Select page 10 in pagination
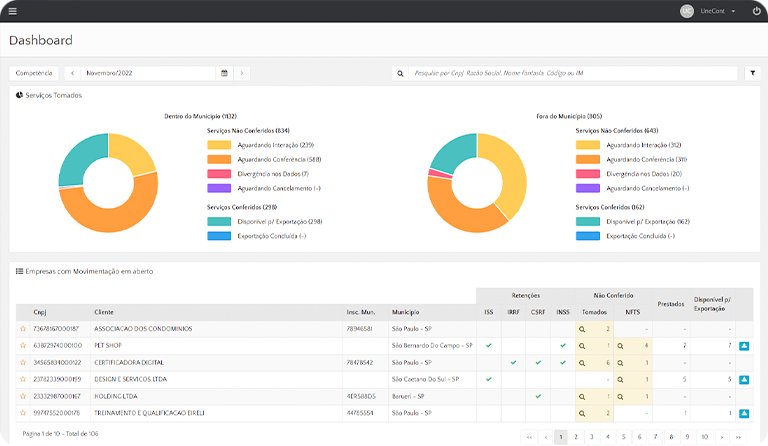This screenshot has height=446, width=768. point(704,437)
